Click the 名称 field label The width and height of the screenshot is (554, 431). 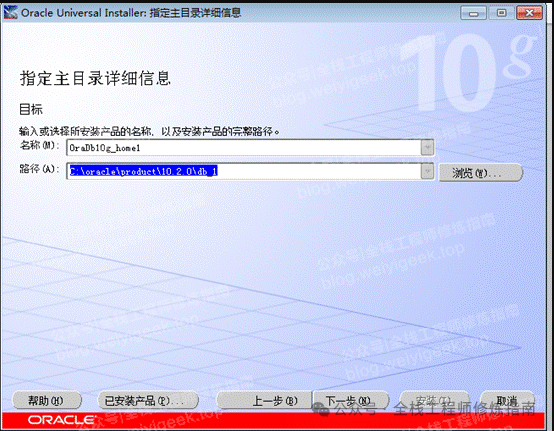point(39,145)
